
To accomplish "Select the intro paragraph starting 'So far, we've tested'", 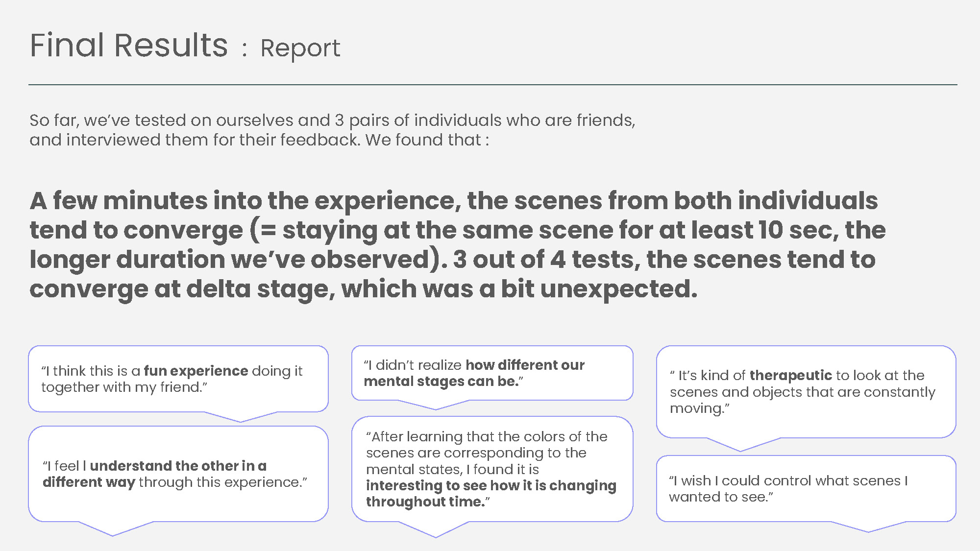I will point(332,130).
